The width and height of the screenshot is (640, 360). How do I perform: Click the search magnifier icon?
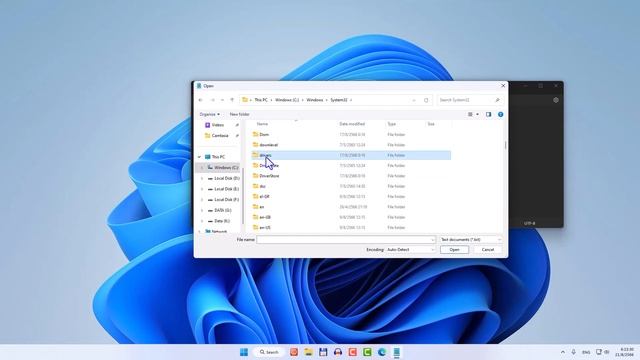[x=498, y=100]
